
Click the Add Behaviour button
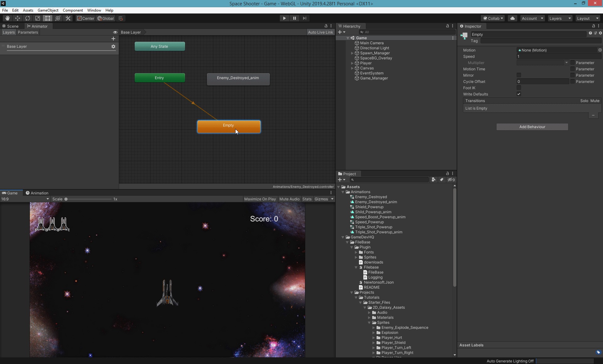[532, 127]
